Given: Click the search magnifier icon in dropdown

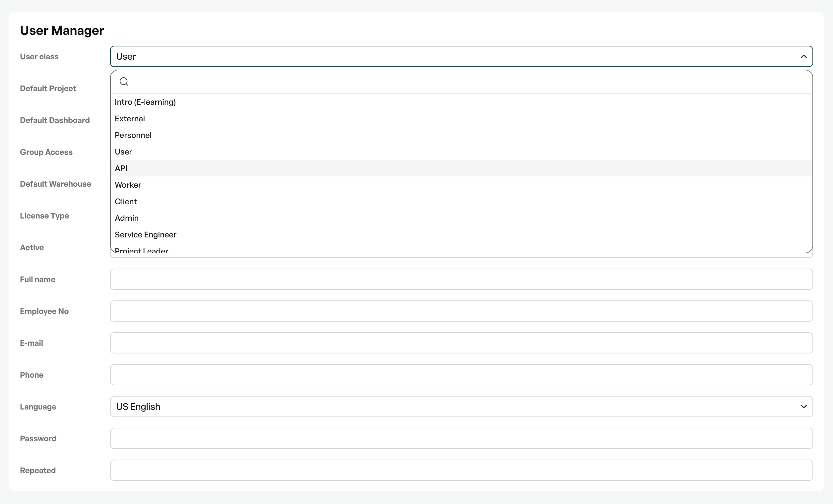Looking at the screenshot, I should click(124, 82).
